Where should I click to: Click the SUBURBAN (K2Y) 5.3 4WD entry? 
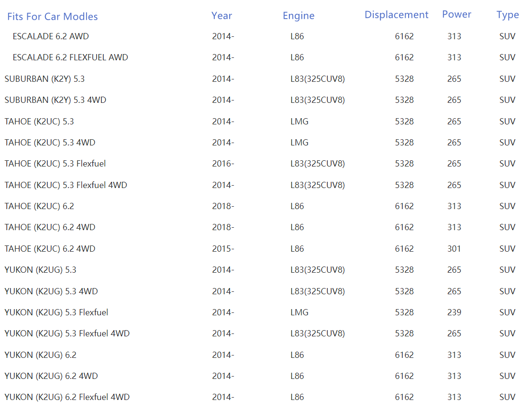55,100
